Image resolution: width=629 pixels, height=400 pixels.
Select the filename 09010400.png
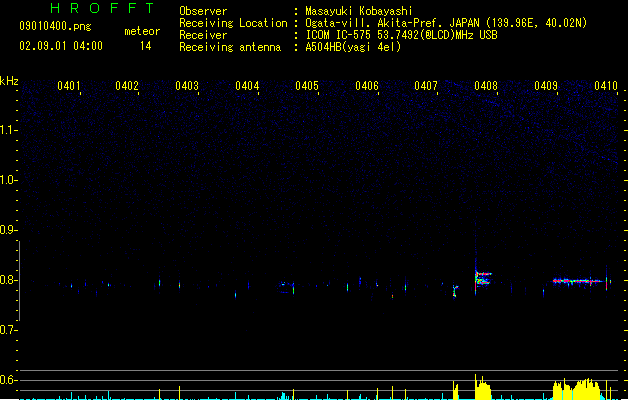pyautogui.click(x=55, y=26)
